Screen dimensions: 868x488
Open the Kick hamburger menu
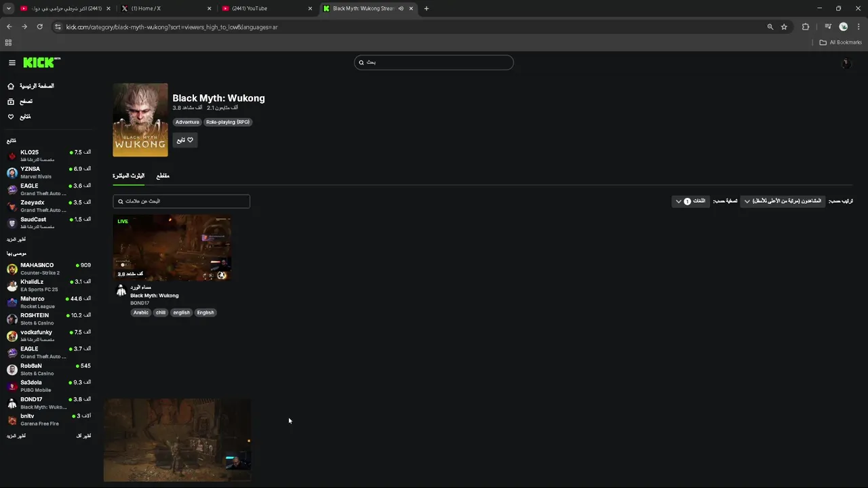coord(12,62)
